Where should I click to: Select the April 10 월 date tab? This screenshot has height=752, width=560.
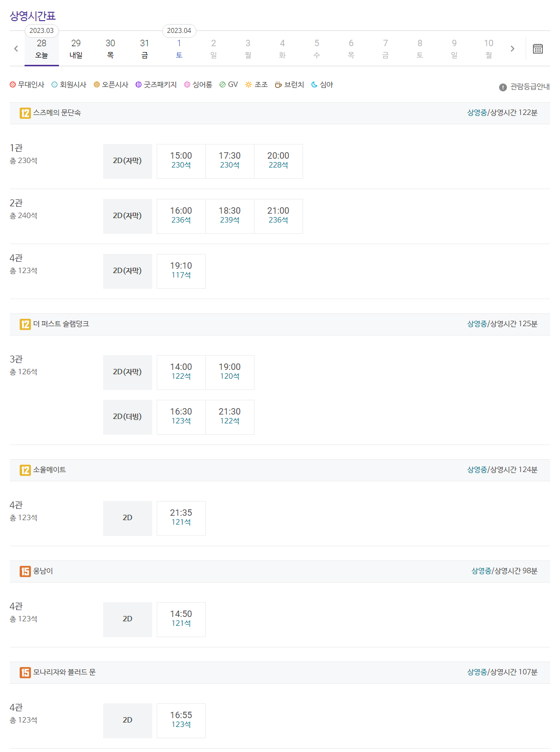489,49
